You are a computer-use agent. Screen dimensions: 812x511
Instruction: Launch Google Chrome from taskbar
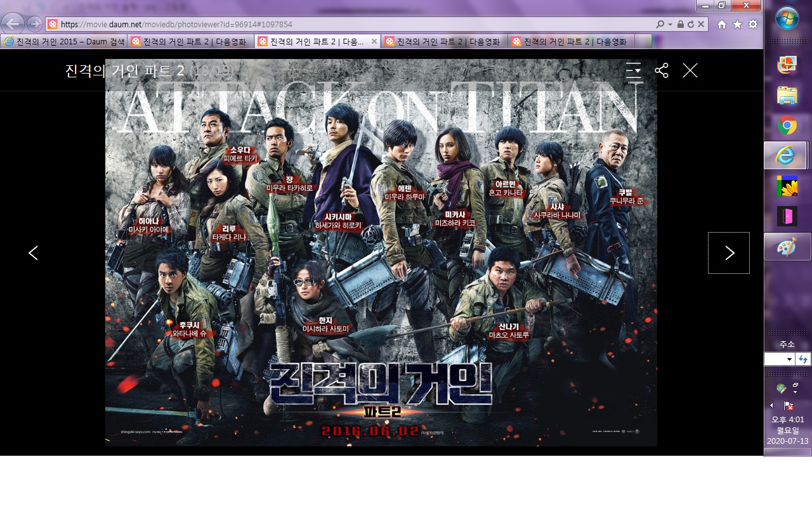pos(787,126)
